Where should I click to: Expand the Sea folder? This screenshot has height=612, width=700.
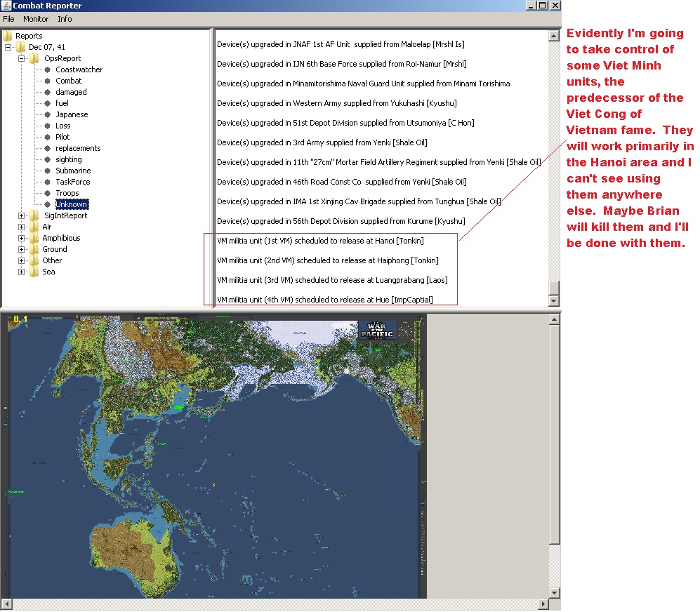[x=21, y=272]
